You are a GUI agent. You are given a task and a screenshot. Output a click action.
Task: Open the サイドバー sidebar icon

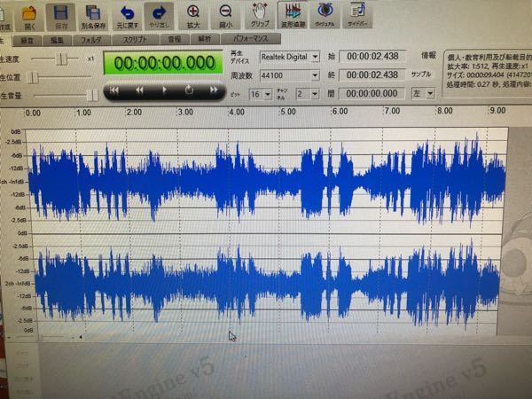[358, 14]
